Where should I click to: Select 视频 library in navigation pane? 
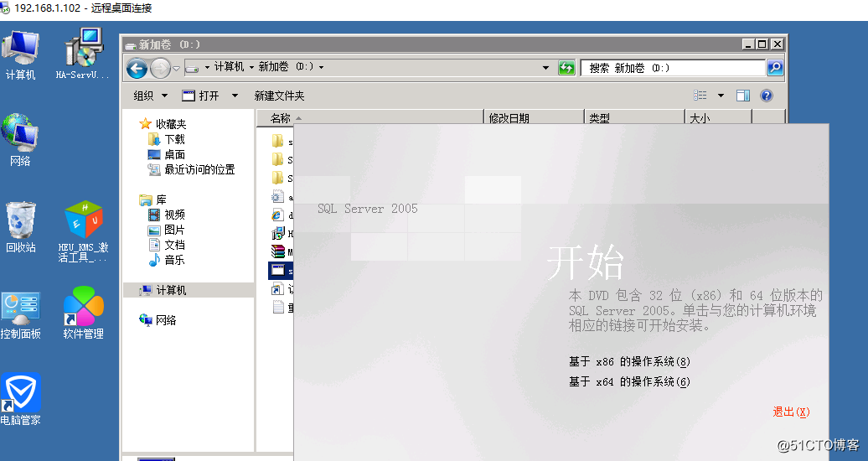(x=167, y=215)
